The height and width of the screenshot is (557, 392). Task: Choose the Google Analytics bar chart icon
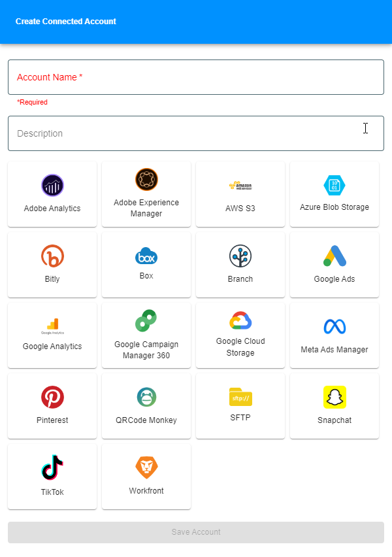(x=52, y=326)
